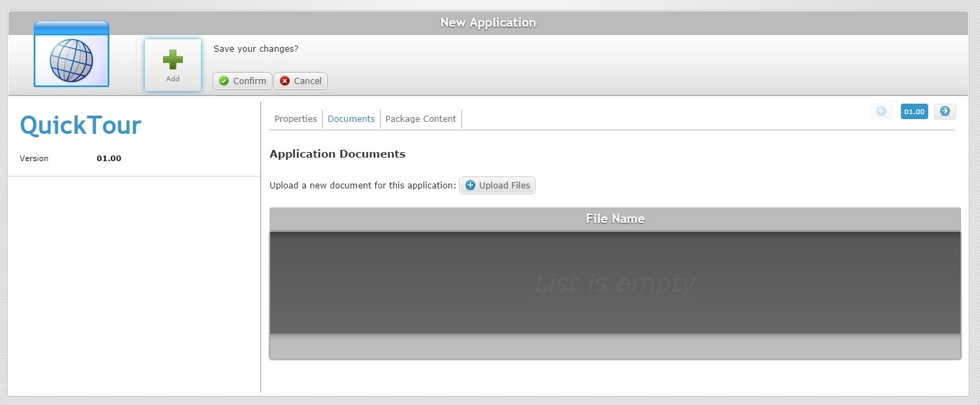Click the version value 01.00 in sidebar
This screenshot has width=980, height=405.
coord(108,158)
